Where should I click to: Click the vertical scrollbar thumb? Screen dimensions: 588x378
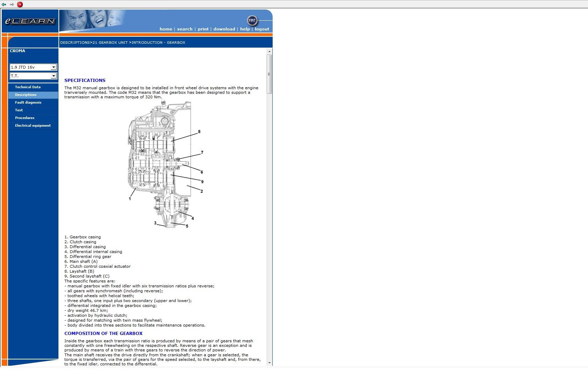[269, 74]
